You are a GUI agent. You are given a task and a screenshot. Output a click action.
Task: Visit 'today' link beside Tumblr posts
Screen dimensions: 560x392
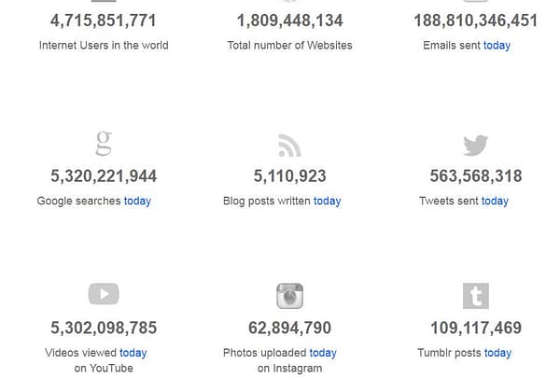coord(497,353)
